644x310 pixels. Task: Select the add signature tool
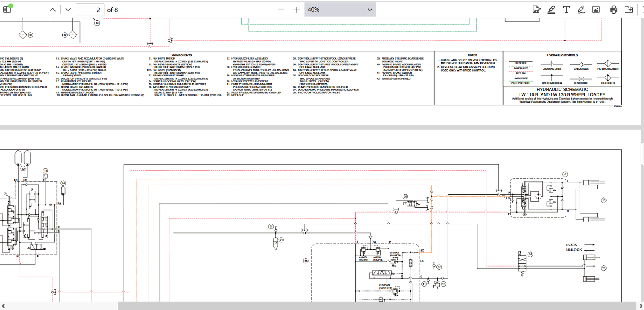tap(536, 10)
